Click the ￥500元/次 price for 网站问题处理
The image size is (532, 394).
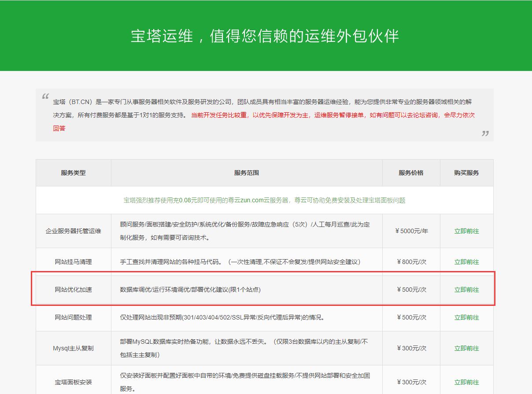[x=411, y=317]
